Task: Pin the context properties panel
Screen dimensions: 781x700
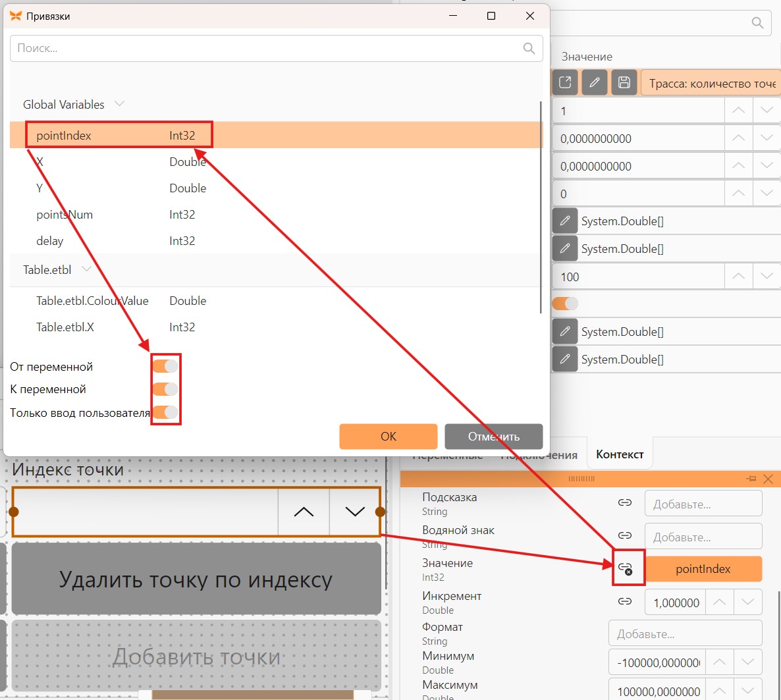Action: point(751,479)
